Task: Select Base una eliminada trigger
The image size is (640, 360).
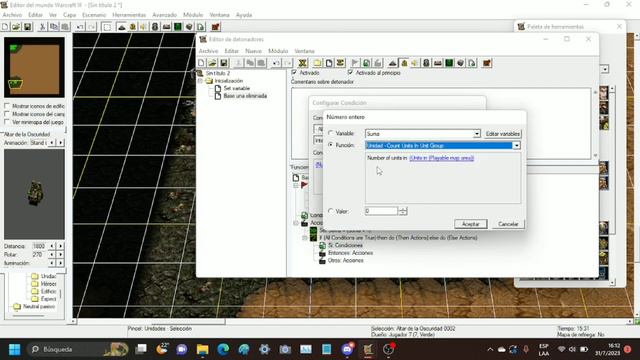Action: click(x=245, y=96)
